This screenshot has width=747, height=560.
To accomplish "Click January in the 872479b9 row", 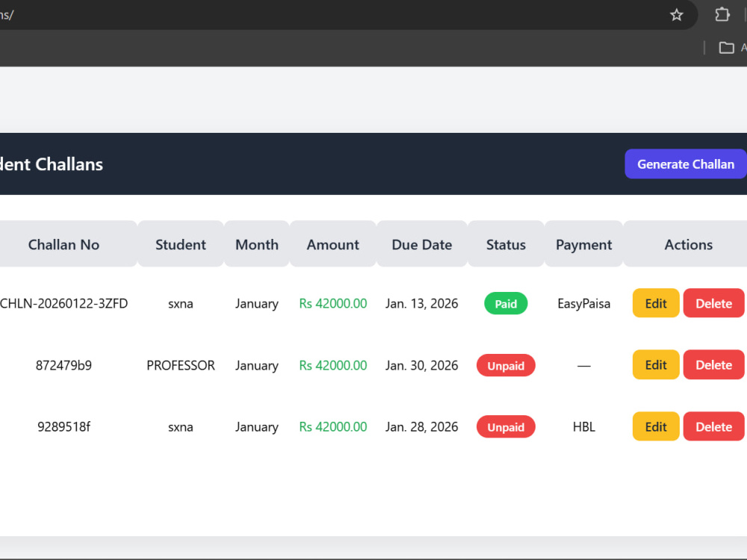I will (257, 365).
